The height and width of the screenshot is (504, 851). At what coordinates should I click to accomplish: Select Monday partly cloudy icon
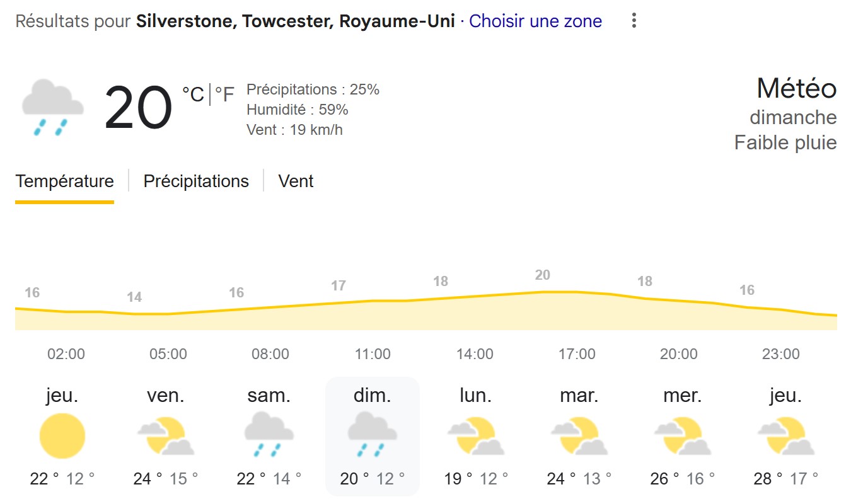pos(476,436)
